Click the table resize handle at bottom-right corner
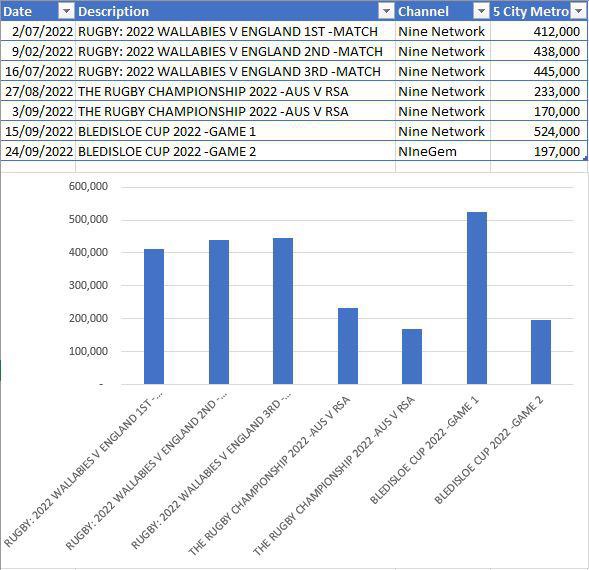 coord(585,159)
